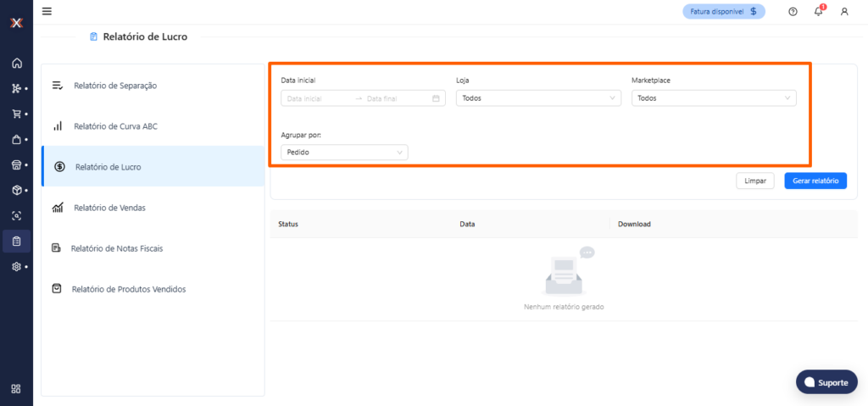The width and height of the screenshot is (868, 406).
Task: Click the box/package icon in sidebar
Action: pos(16,190)
